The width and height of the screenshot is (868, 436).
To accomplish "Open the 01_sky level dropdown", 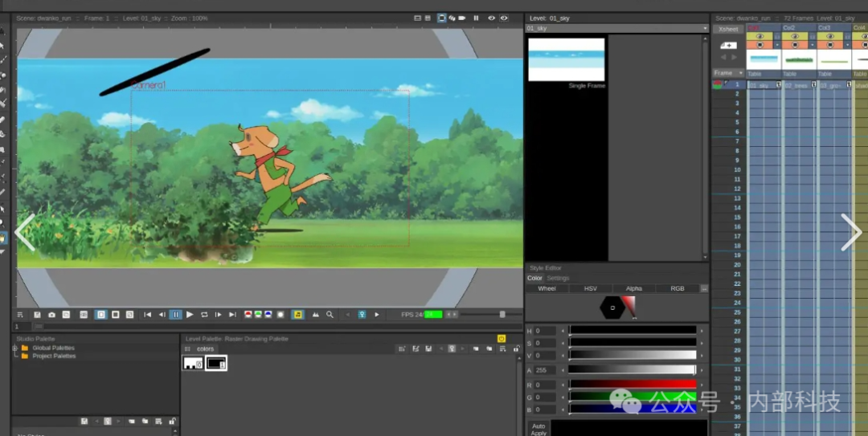I will coord(704,28).
